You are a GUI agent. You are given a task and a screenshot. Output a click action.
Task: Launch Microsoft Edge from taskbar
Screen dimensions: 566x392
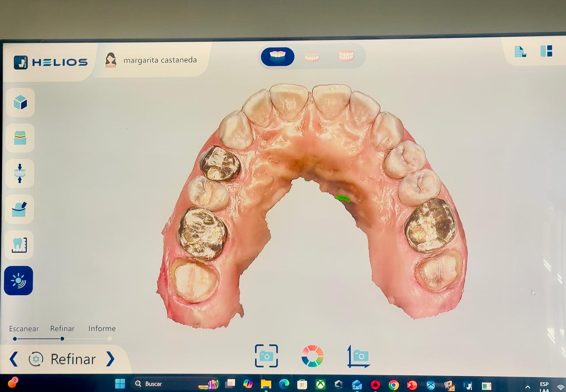pos(284,384)
